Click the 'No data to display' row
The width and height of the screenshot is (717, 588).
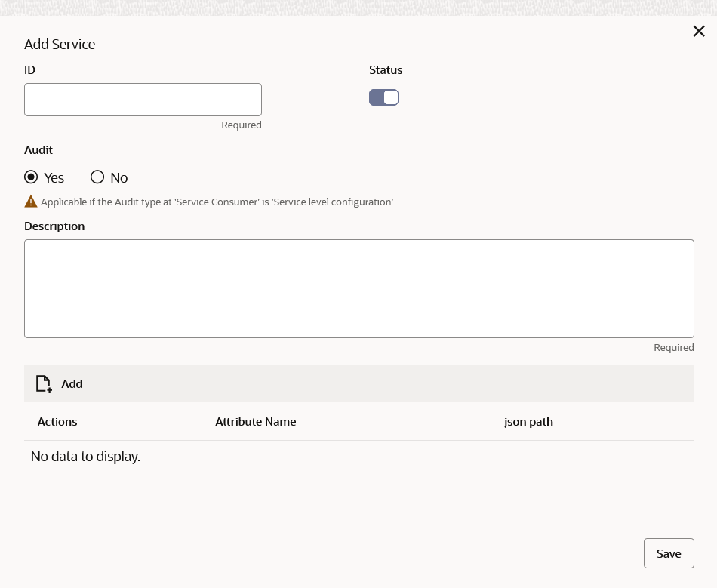[x=85, y=457]
